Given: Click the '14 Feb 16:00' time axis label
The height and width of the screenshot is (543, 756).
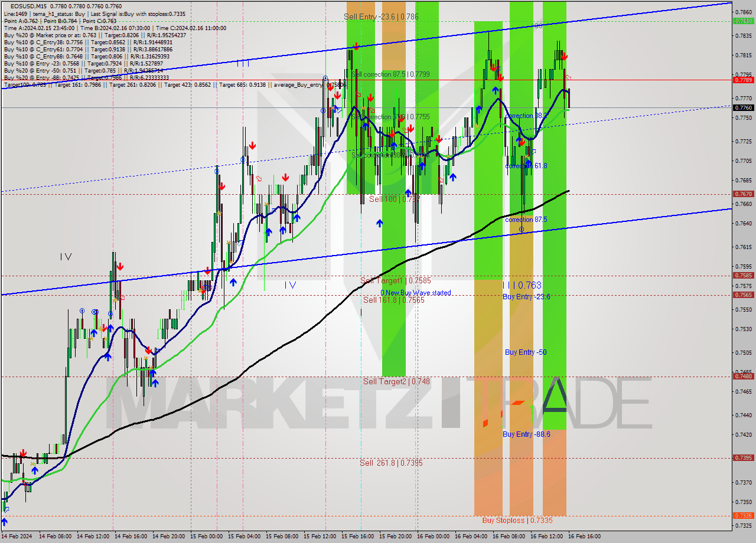Looking at the screenshot, I should click(131, 537).
